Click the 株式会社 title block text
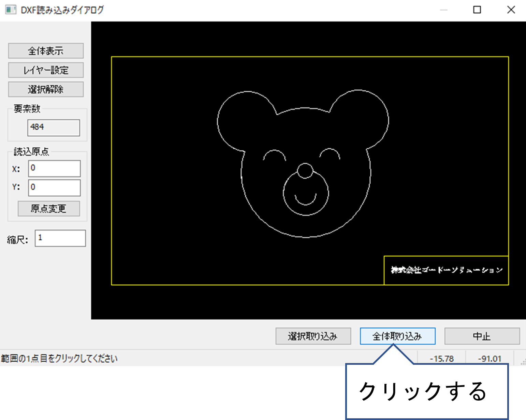This screenshot has height=420, width=526. pos(446,270)
